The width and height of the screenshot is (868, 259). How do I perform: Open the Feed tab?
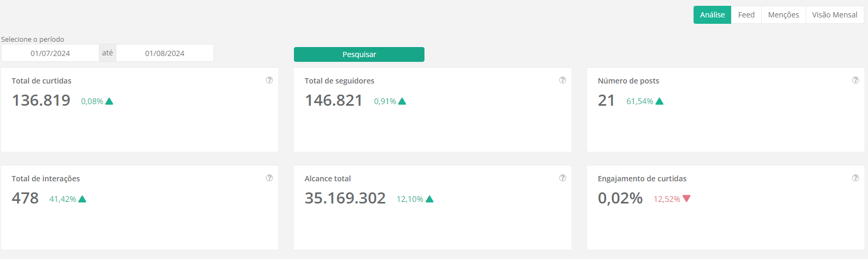746,15
